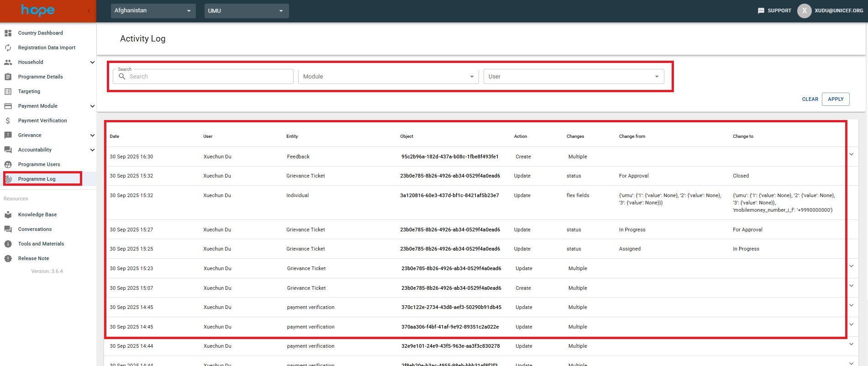Viewport: 868px width, 366px height.
Task: Open the Afghanistan country dropdown
Action: click(153, 10)
